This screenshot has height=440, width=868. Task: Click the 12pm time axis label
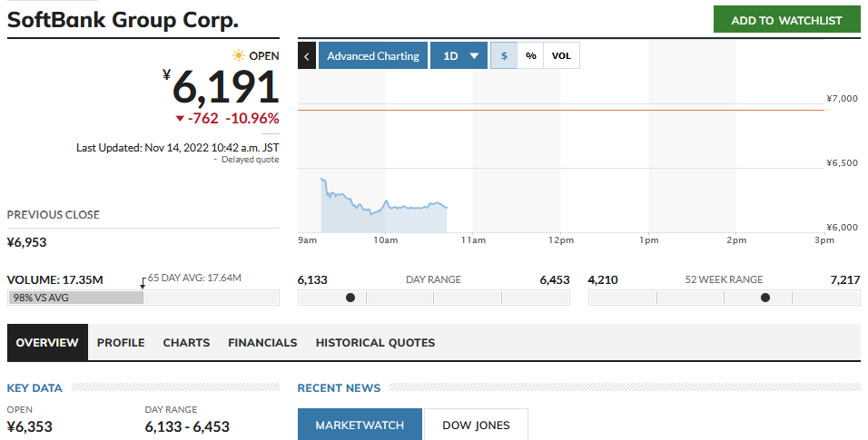coord(561,240)
